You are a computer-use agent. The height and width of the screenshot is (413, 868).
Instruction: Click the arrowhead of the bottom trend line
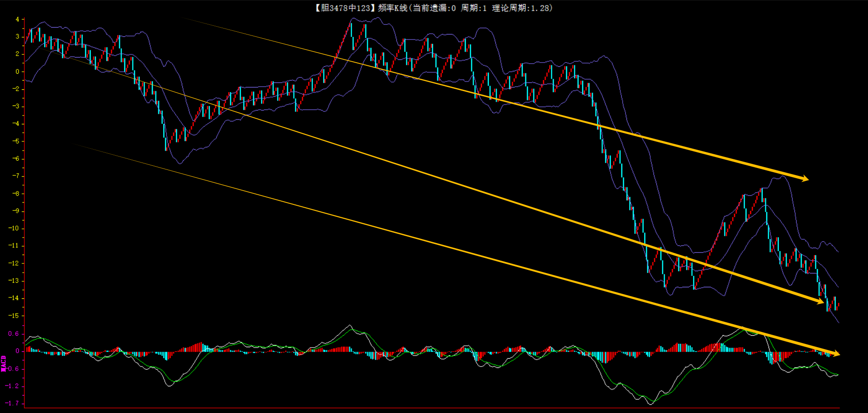click(x=835, y=354)
